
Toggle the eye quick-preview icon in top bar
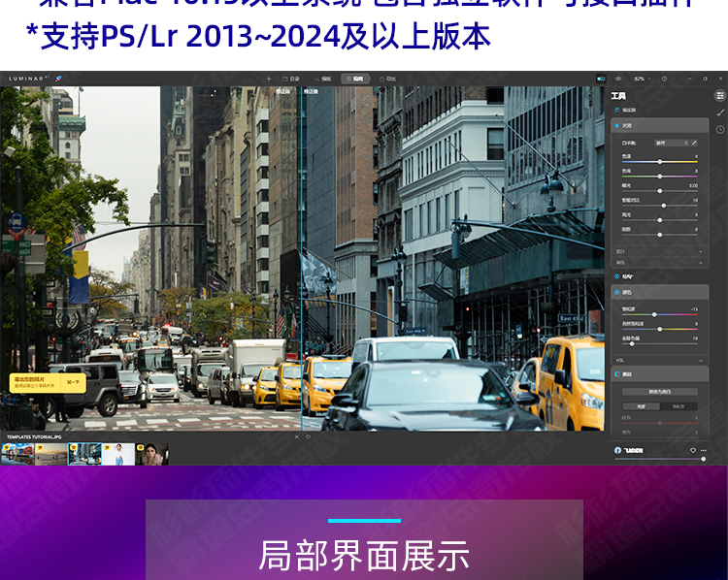[x=618, y=79]
